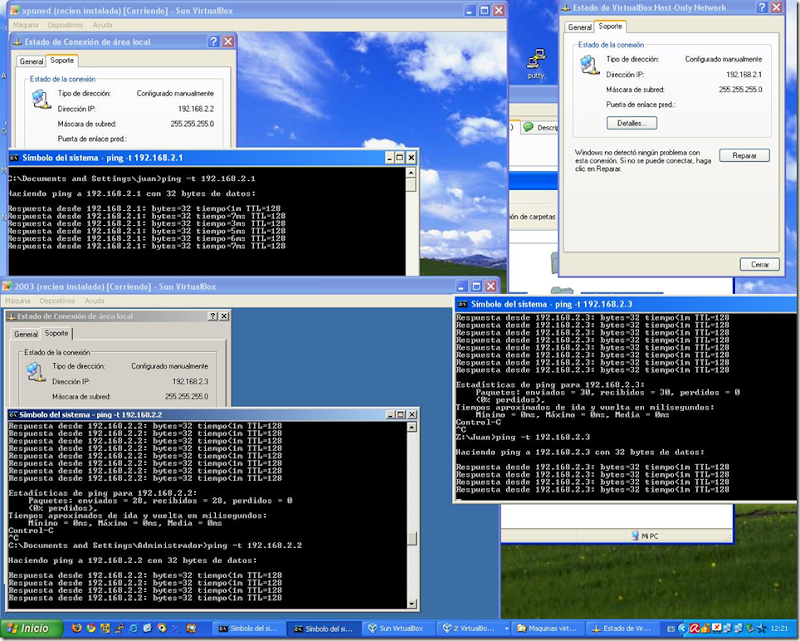The height and width of the screenshot is (641, 800).
Task: Select Soporte tab in xpuned connection dialog
Action: (x=62, y=60)
